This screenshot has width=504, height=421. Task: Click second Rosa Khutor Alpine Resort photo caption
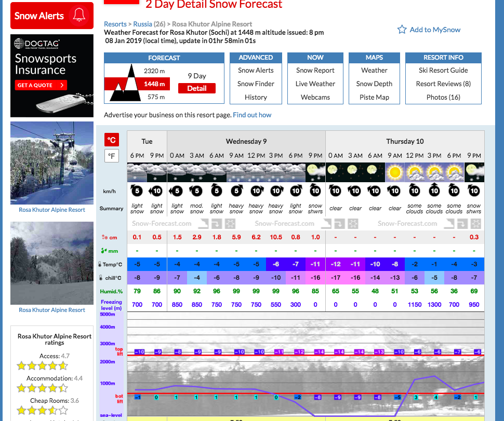[x=52, y=310]
